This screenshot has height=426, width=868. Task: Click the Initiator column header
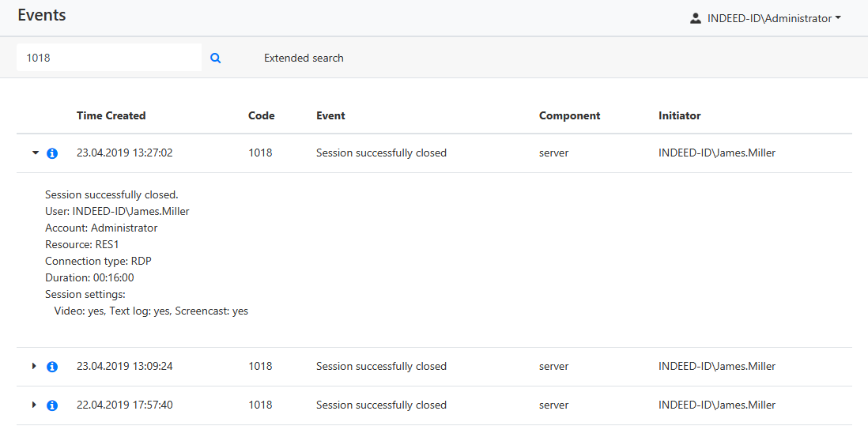pos(679,115)
